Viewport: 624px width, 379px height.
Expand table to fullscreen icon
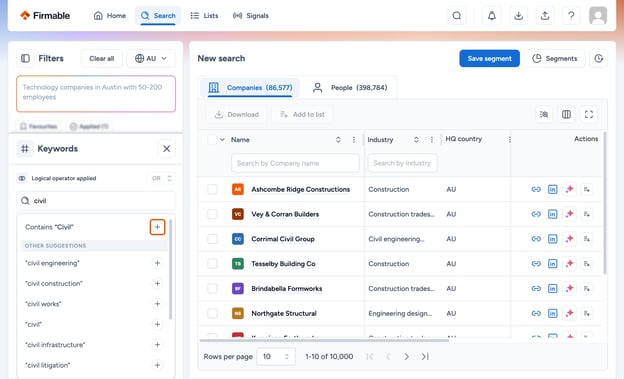(589, 114)
